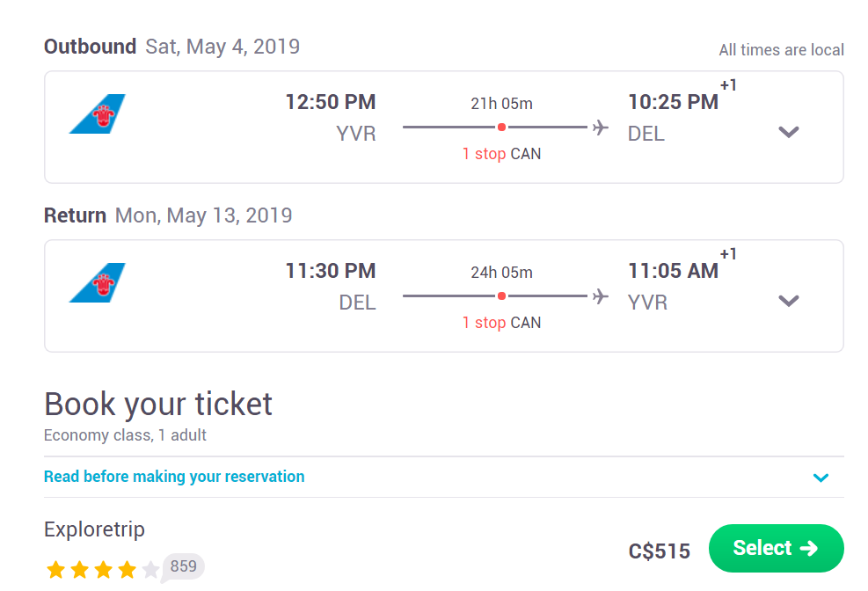
Task: Select the Exploretrip C$515 fare
Action: [x=777, y=549]
